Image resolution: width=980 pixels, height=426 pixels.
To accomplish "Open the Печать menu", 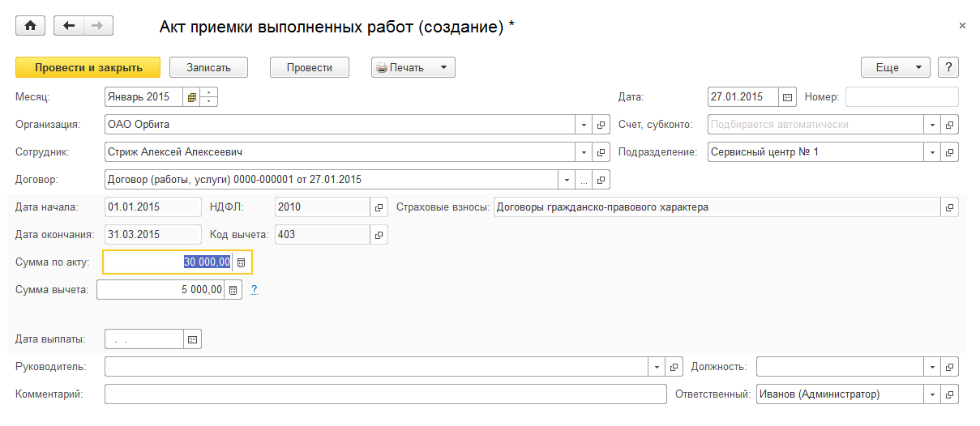I will pyautogui.click(x=413, y=68).
